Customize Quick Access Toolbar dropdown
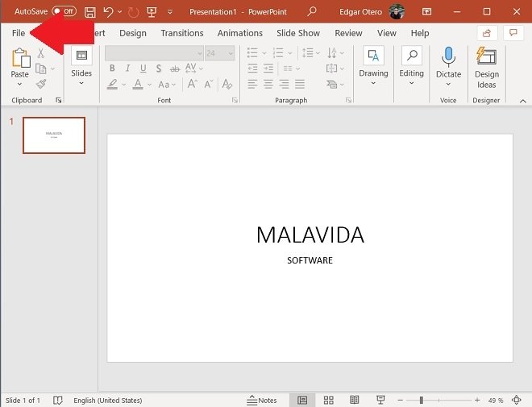 pos(170,12)
